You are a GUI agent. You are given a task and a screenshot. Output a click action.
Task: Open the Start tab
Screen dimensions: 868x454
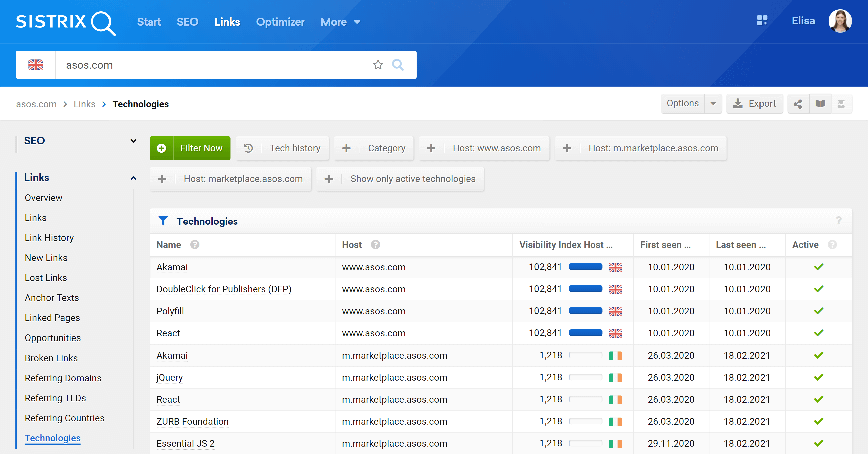pyautogui.click(x=149, y=22)
